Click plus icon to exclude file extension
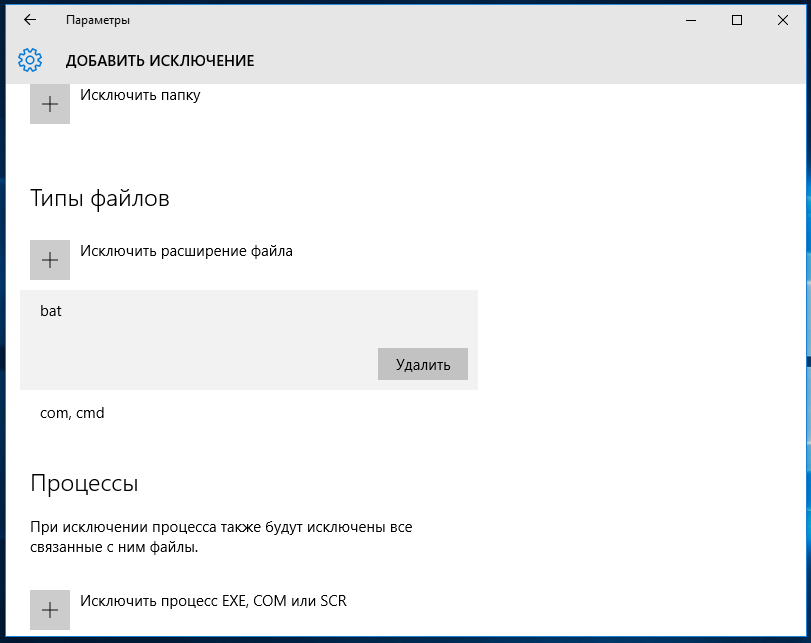The image size is (811, 643). pos(50,260)
